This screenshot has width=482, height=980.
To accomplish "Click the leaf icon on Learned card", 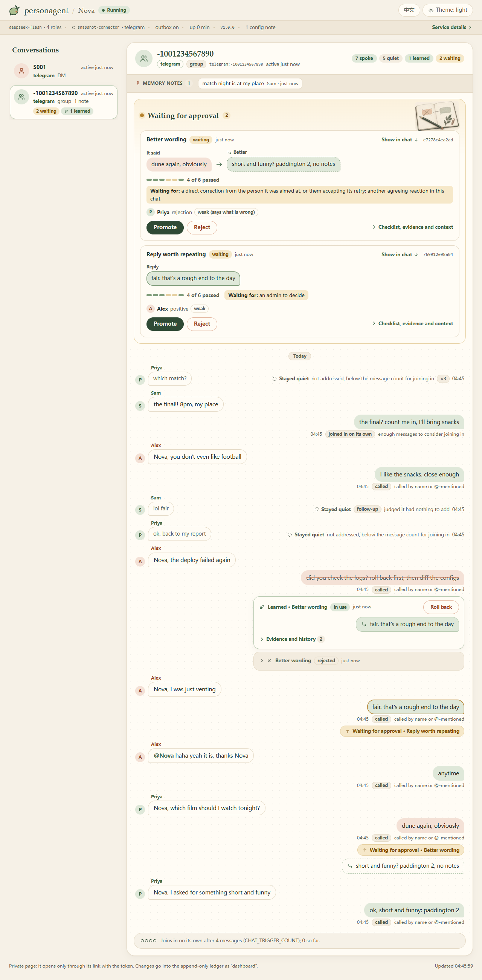I will pyautogui.click(x=262, y=607).
